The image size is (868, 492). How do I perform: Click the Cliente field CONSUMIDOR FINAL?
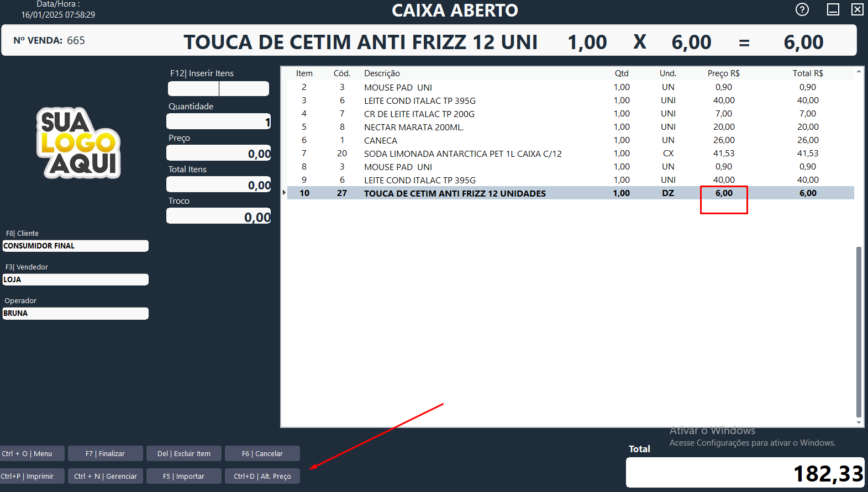pyautogui.click(x=75, y=246)
